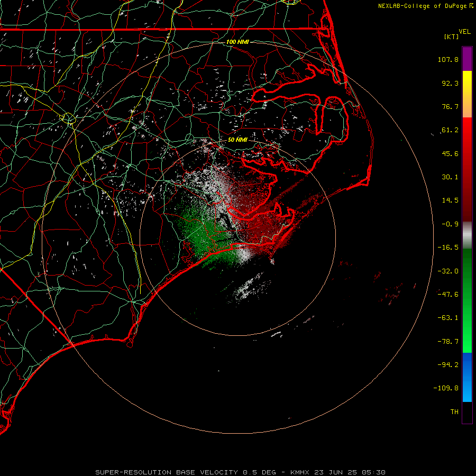Select the 61.2 legend value
This screenshot has height=476, width=476.
point(450,130)
